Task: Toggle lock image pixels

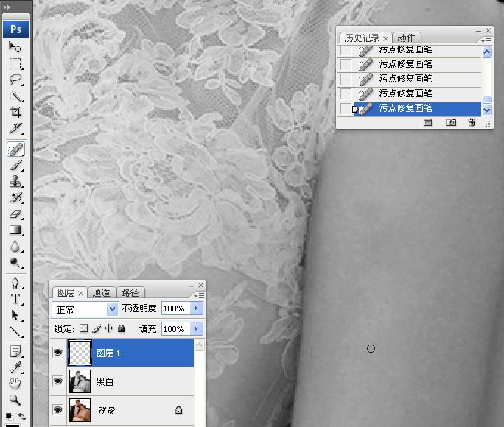Action: tap(97, 328)
